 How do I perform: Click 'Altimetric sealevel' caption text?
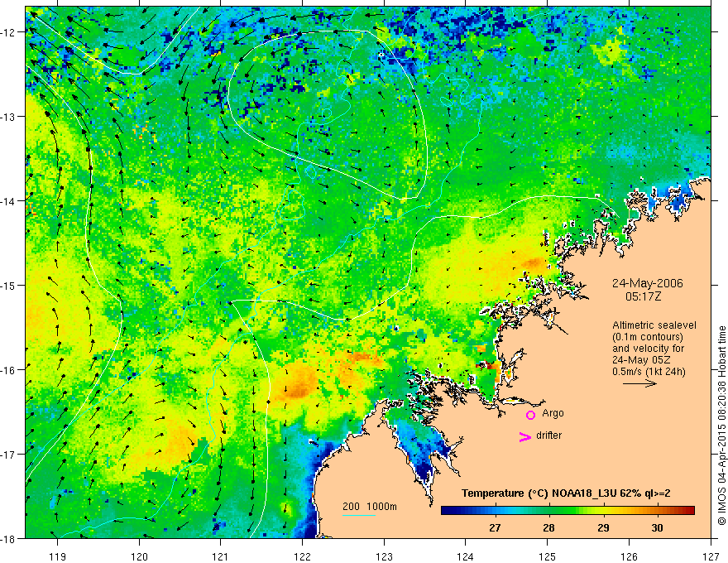[x=654, y=325]
